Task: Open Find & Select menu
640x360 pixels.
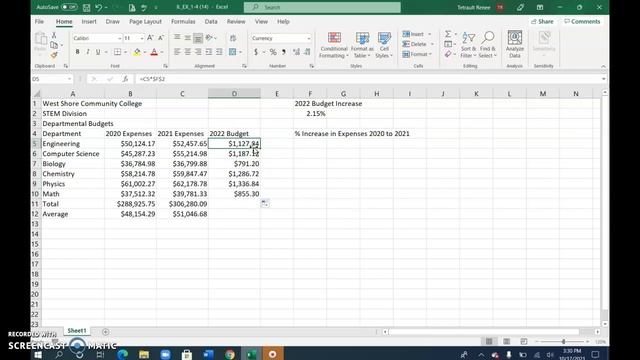Action: 487,45
